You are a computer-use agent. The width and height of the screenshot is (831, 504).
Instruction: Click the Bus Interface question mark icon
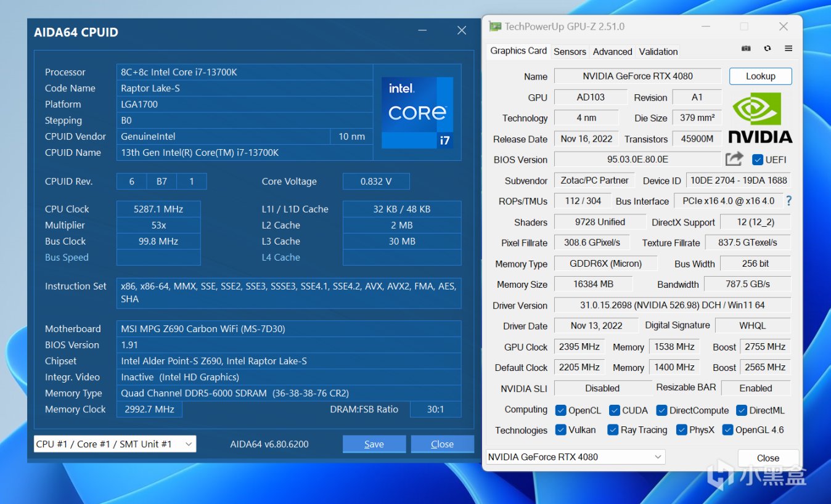pos(788,201)
